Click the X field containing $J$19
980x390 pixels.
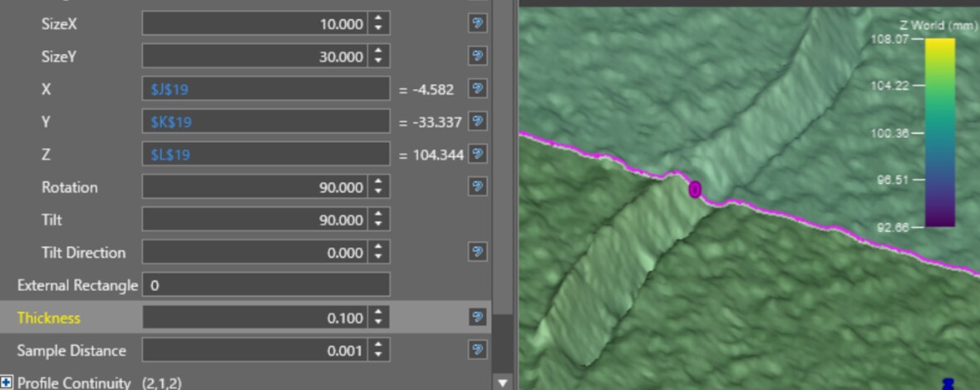pyautogui.click(x=265, y=89)
